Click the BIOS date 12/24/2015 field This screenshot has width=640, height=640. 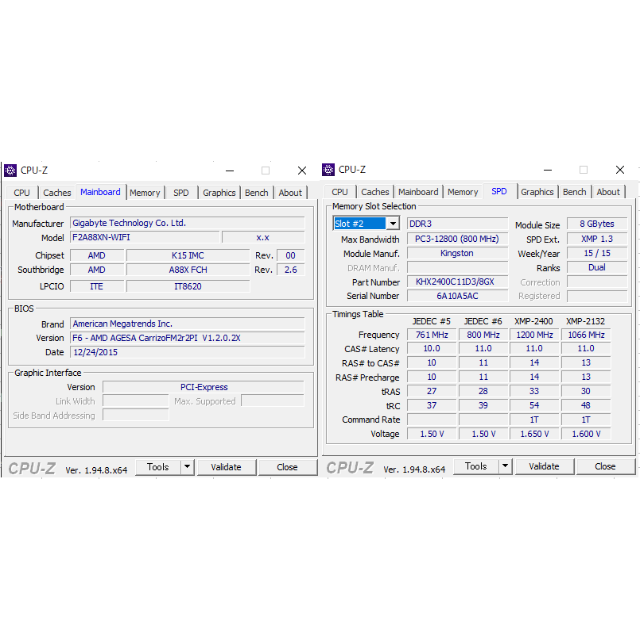click(187, 352)
